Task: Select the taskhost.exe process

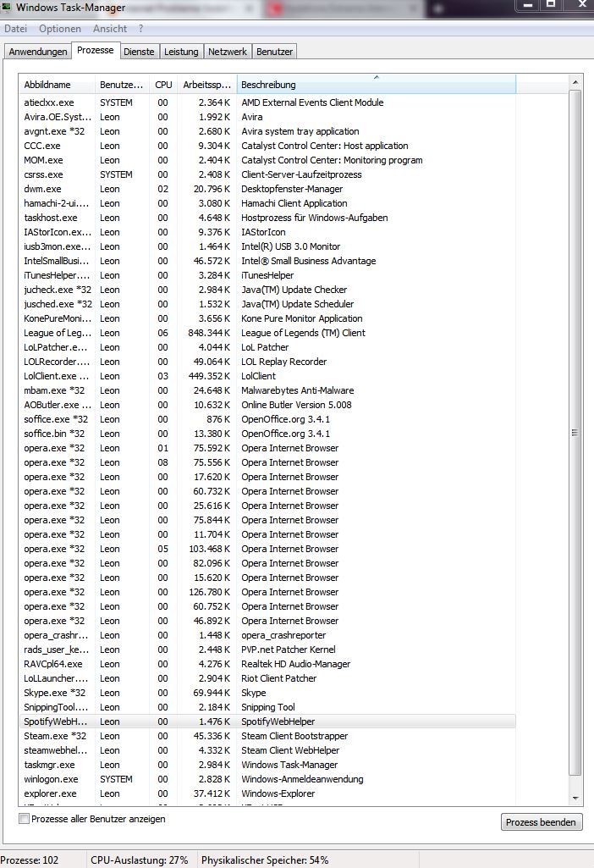Action: click(x=267, y=218)
